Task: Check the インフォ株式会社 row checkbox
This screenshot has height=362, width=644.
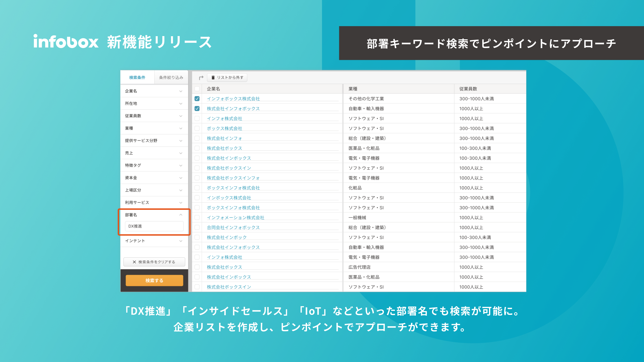Action: point(197,118)
